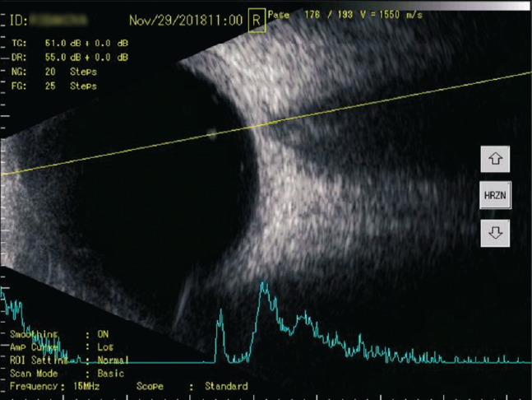Click the Nov/29/2018 date stamp

[173, 18]
